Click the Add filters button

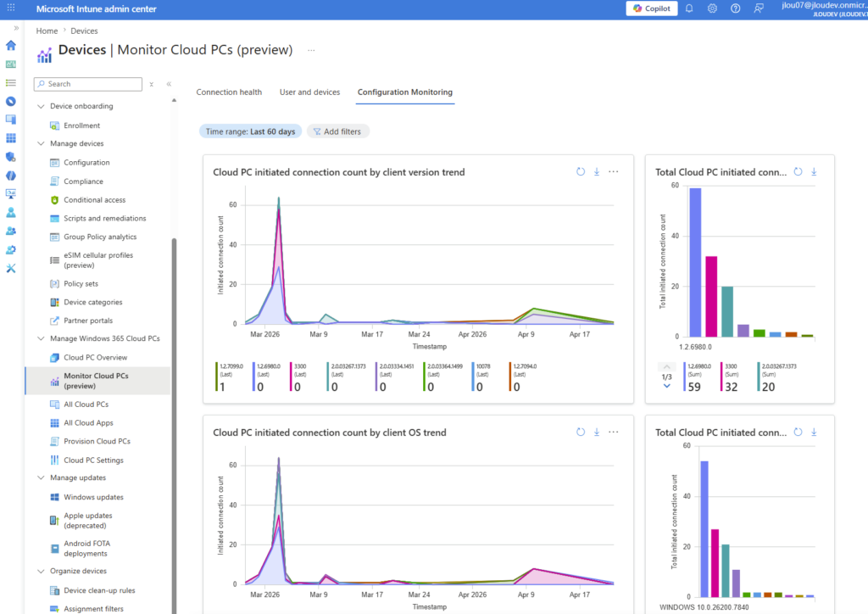[337, 131]
